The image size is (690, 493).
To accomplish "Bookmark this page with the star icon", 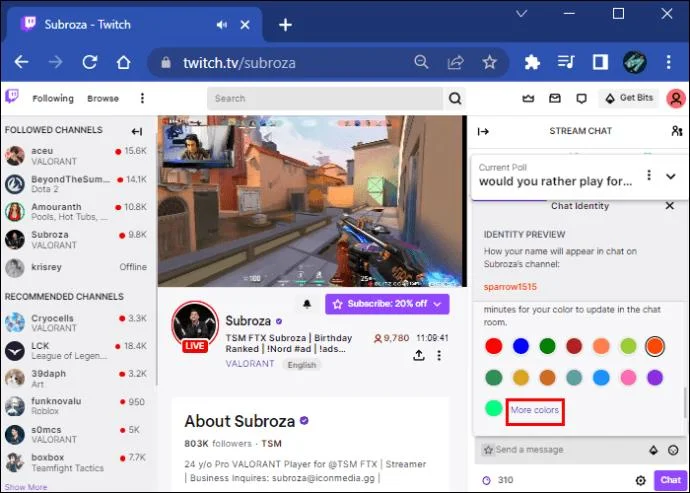I will [489, 62].
